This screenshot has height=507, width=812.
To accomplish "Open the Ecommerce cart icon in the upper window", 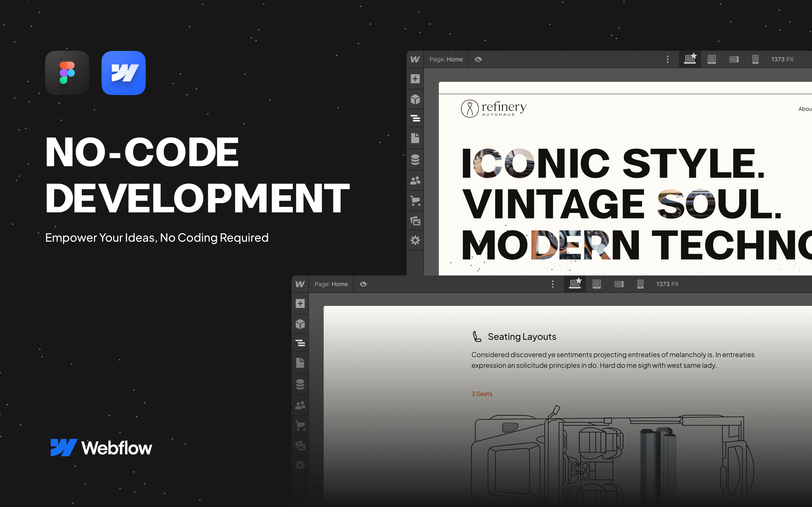I will tap(415, 201).
